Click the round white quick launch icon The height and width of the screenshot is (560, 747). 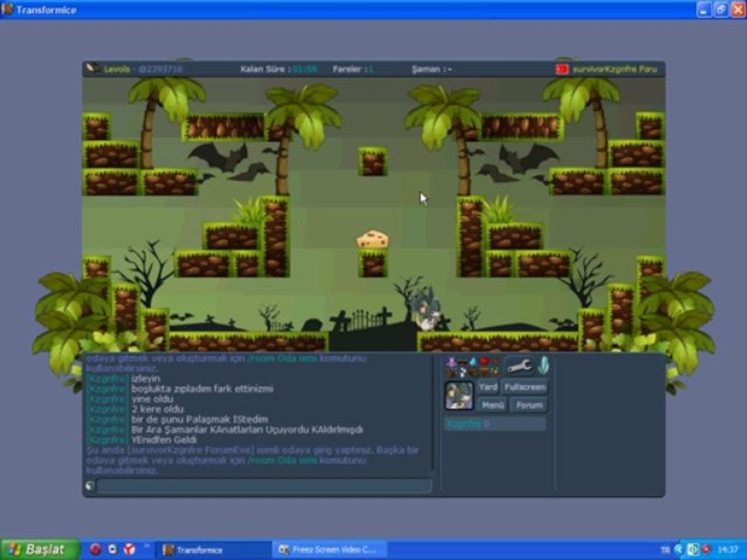tap(112, 550)
